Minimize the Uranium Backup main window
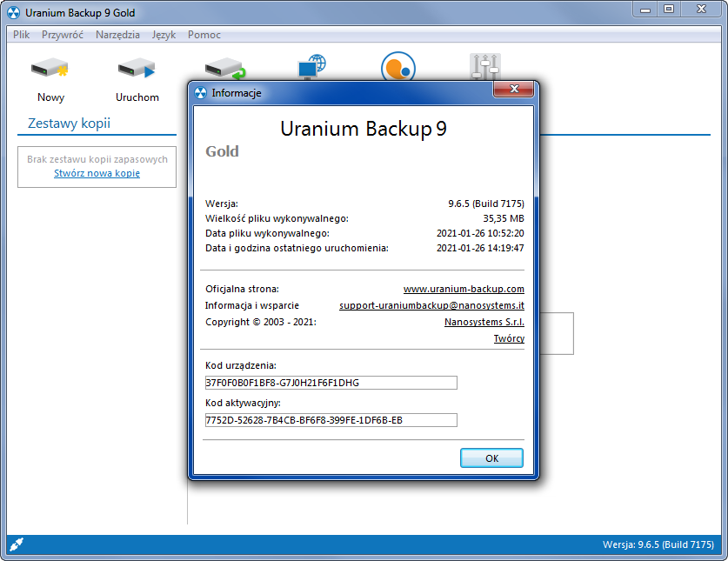 pos(645,9)
